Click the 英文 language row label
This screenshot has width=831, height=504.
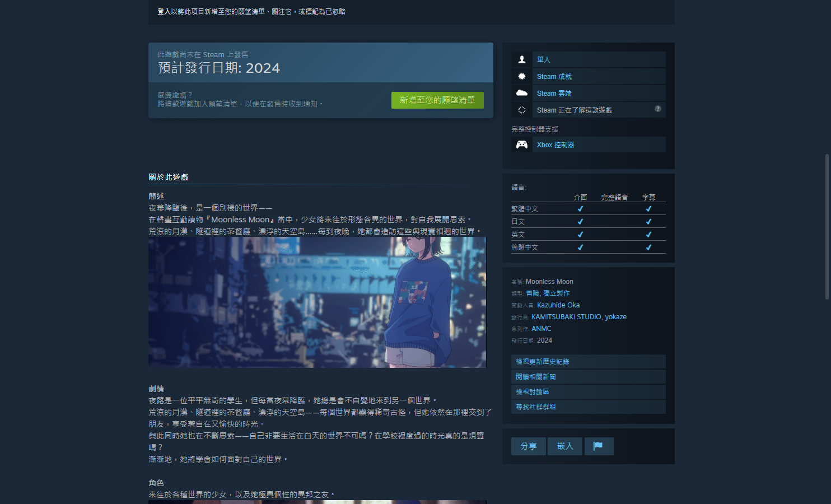click(x=518, y=235)
